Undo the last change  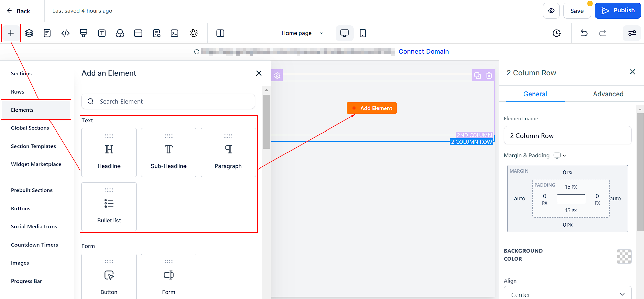click(584, 33)
